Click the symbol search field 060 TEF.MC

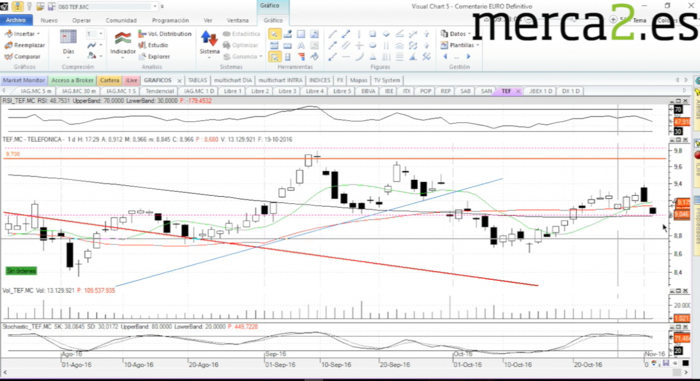pos(105,7)
